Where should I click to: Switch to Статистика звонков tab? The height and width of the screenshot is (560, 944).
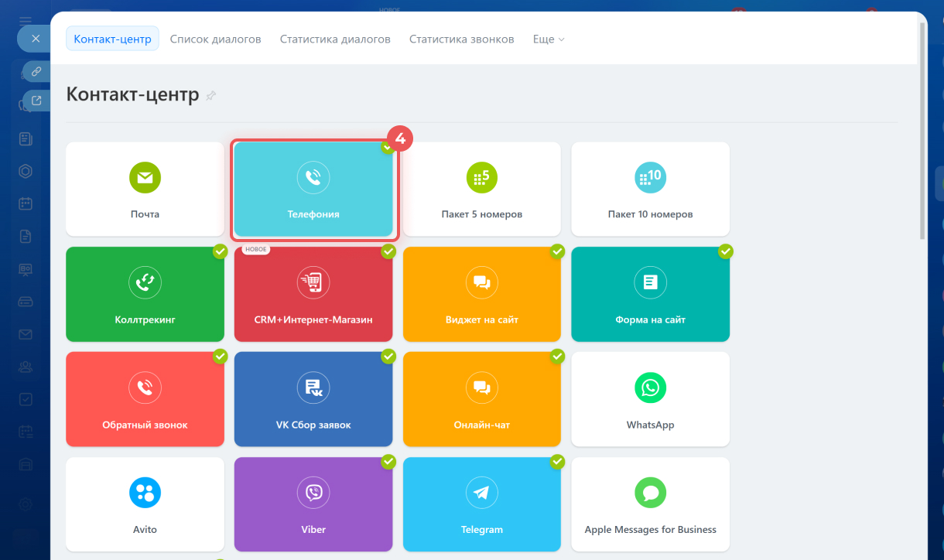[x=461, y=39]
